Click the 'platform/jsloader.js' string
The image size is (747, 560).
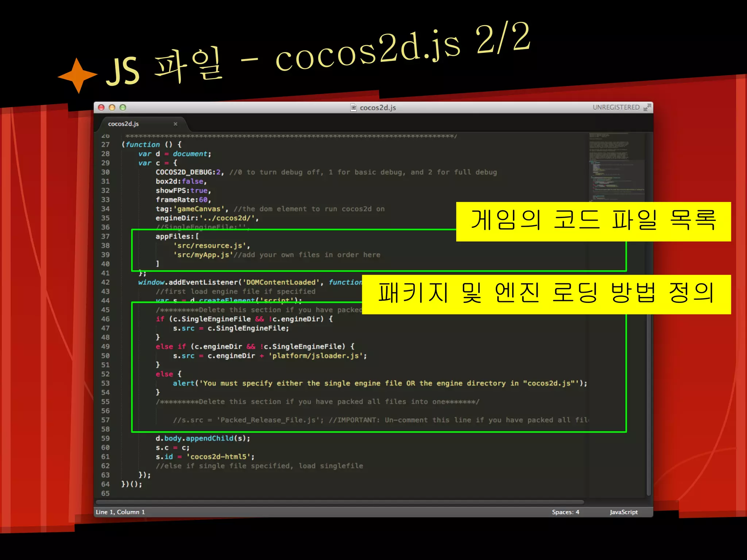tap(316, 356)
